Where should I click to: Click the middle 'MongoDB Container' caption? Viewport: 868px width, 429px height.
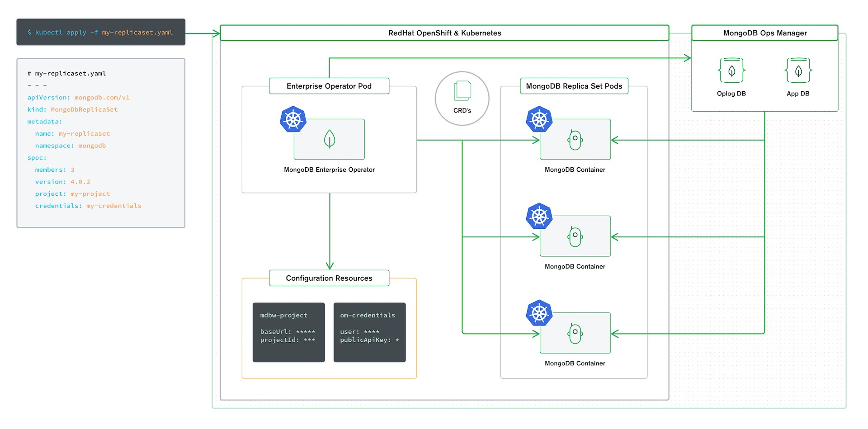pyautogui.click(x=575, y=266)
